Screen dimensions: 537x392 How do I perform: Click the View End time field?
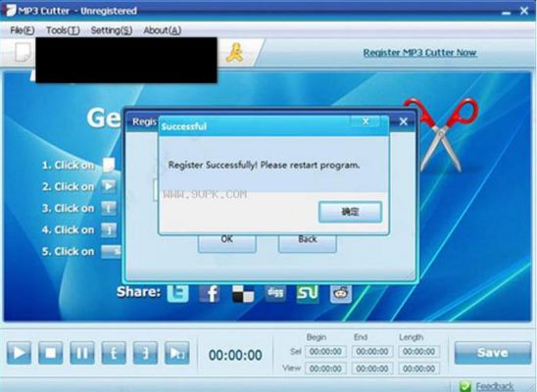(372, 368)
